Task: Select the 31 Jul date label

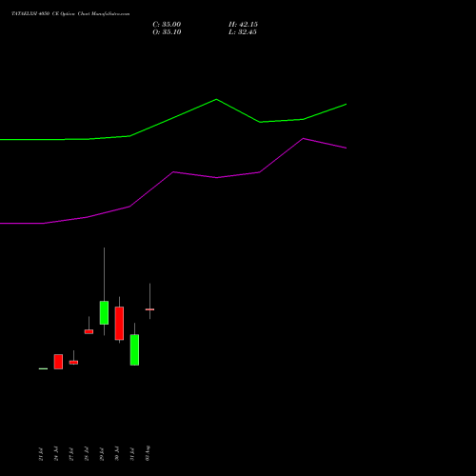Action: 132,454
